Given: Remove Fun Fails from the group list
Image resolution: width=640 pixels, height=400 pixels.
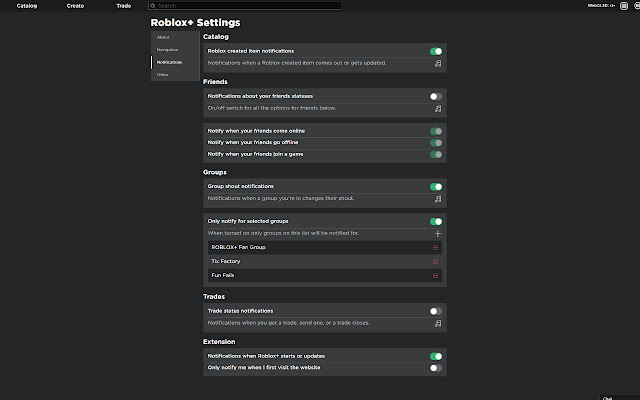Looking at the screenshot, I should coord(436,275).
